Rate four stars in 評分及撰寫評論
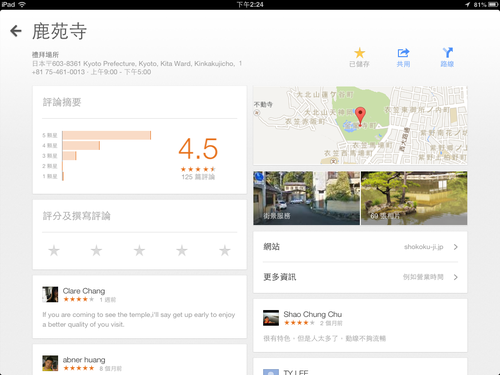The image size is (500, 375). (x=182, y=250)
